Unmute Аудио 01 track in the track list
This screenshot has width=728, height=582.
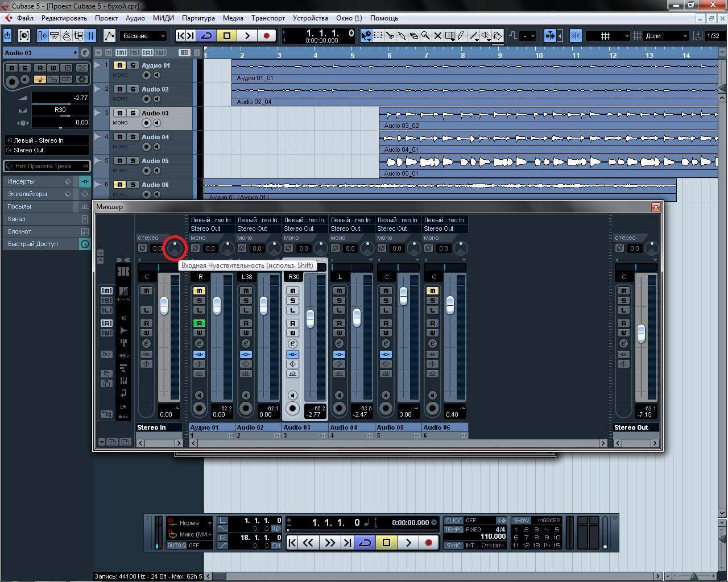pyautogui.click(x=119, y=65)
